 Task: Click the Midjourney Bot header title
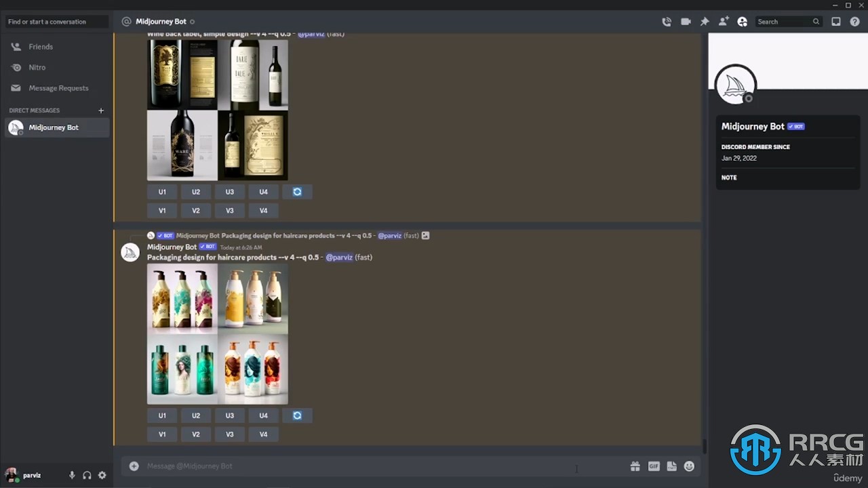pos(161,22)
